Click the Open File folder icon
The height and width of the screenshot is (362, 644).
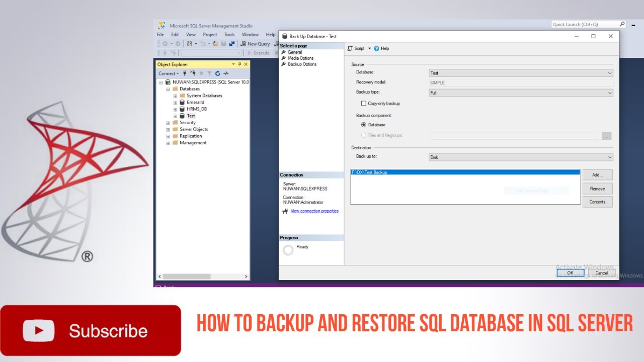[x=215, y=44]
